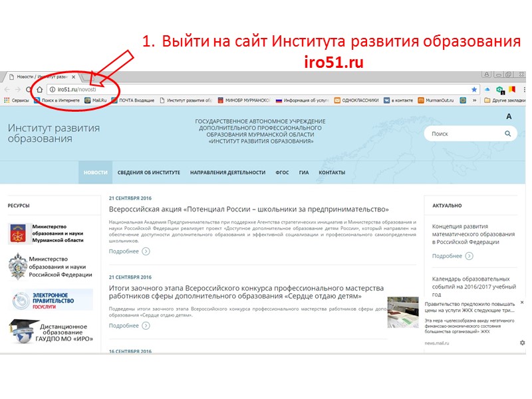Click the browser forward arrow
Image resolution: width=532 pixels, height=399 pixels.
18,89
